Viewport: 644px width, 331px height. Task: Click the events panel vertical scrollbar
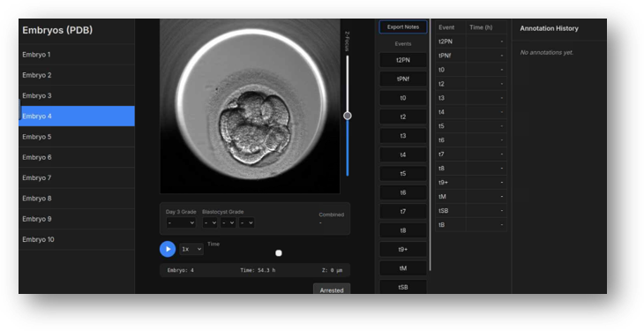pyautogui.click(x=430, y=145)
